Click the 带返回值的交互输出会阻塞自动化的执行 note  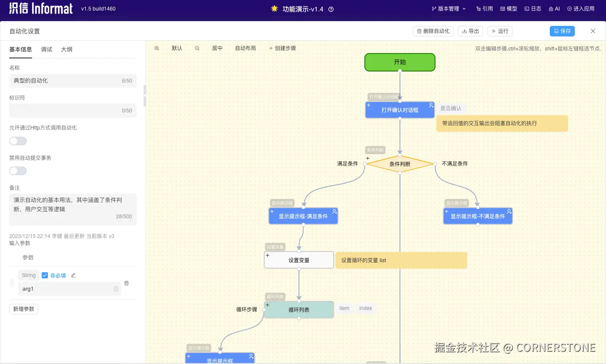[x=502, y=123]
